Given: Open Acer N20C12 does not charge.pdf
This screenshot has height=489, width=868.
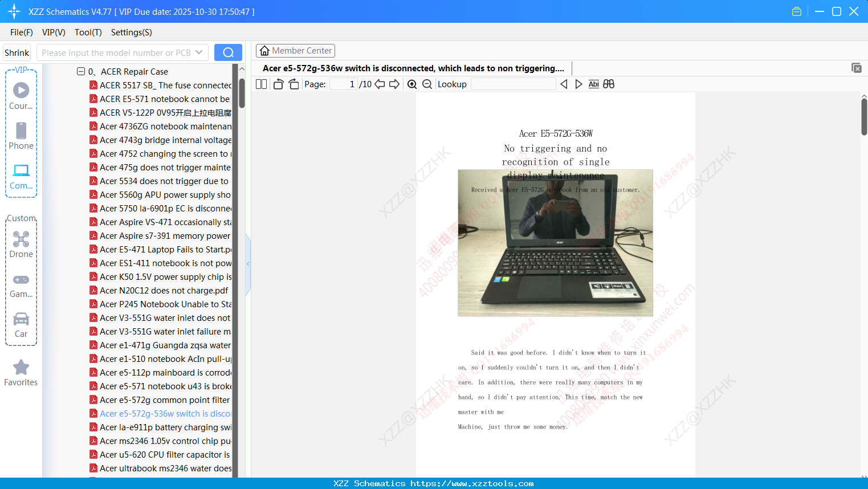Looking at the screenshot, I should click(160, 291).
